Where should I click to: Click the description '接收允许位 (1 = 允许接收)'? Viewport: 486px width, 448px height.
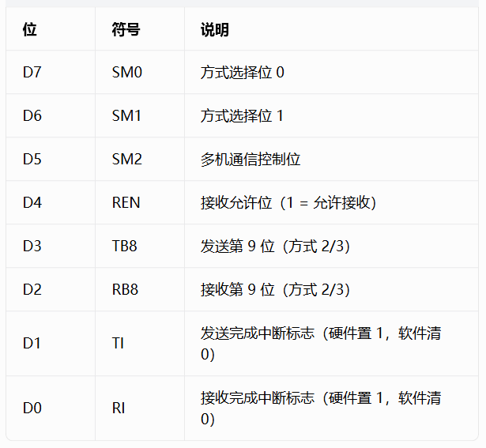click(288, 202)
